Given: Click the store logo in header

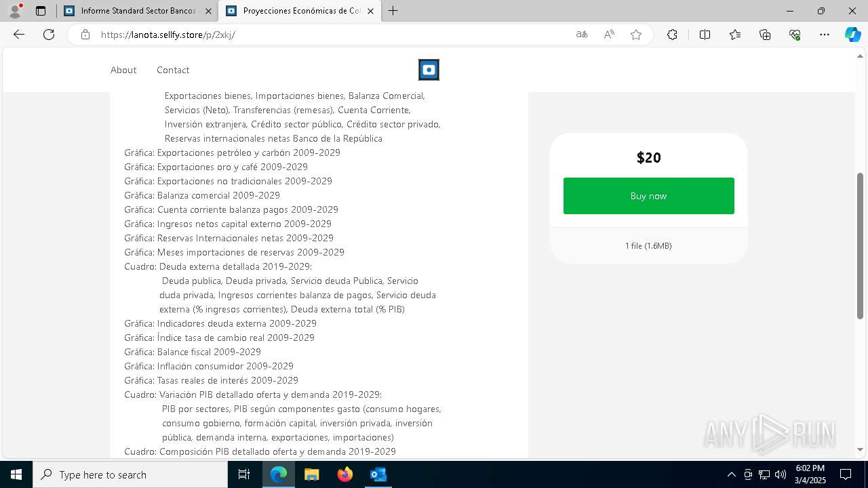Looking at the screenshot, I should pos(429,70).
